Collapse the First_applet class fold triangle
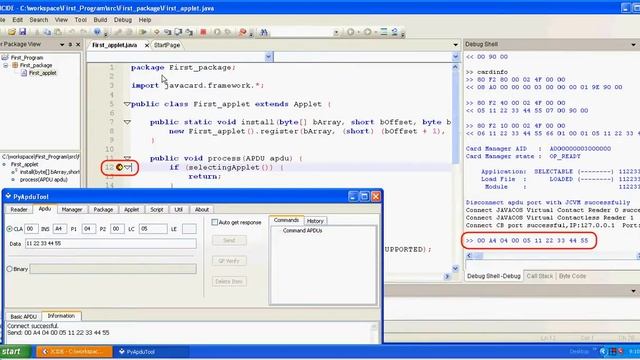Screen dimensions: 640x360 click(127, 104)
